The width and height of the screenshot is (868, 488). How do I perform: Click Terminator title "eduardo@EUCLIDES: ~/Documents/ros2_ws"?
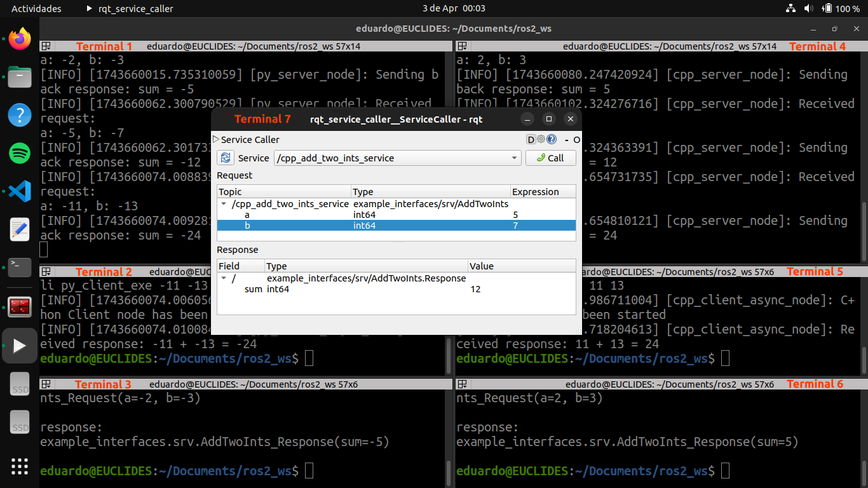point(452,29)
